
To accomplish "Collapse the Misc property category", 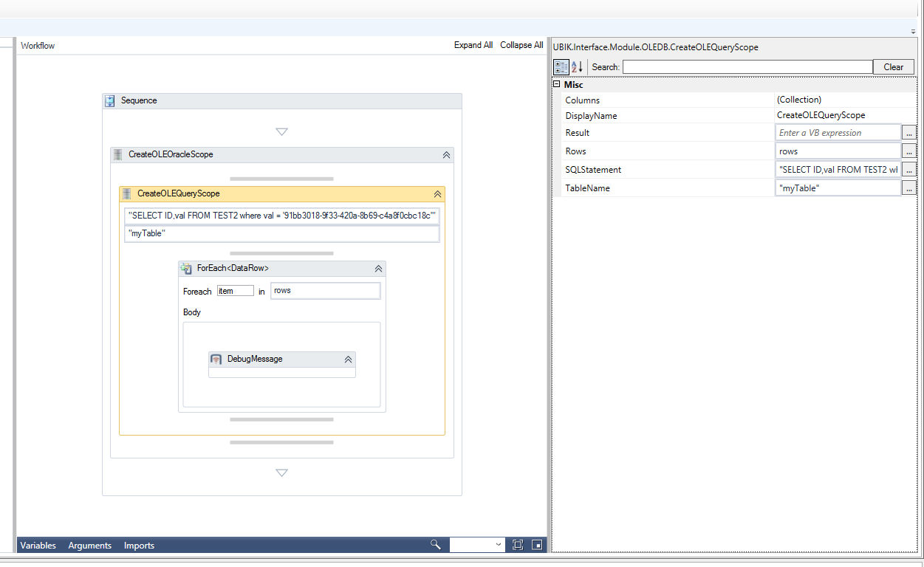I will coord(556,85).
